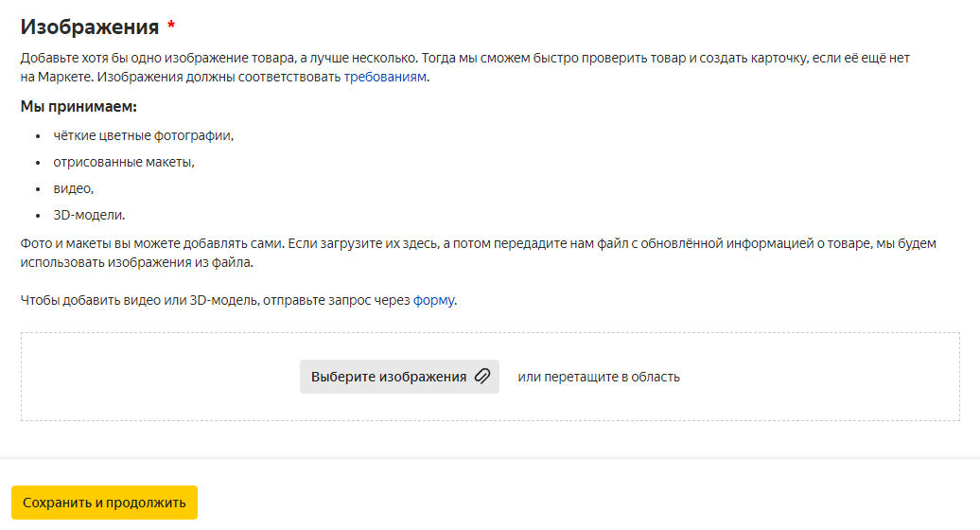Viewport: 980px width, 530px height.
Task: Follow the "форму" link
Action: 434,301
